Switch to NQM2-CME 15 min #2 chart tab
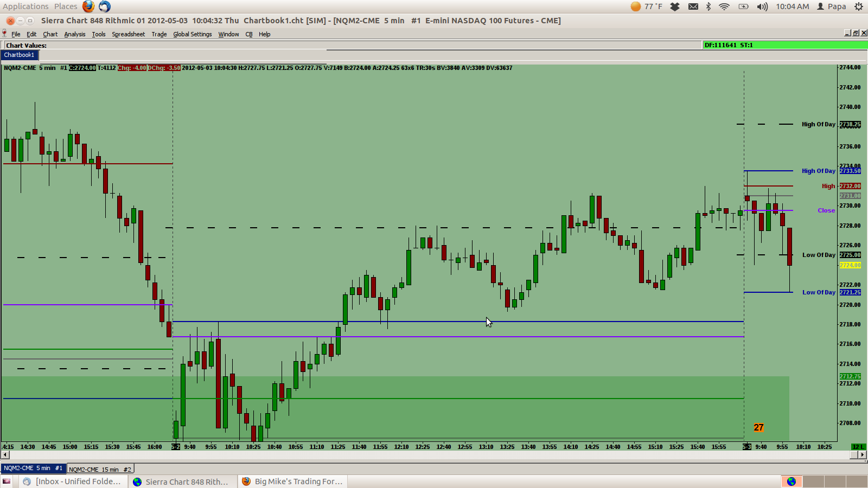 [100, 469]
